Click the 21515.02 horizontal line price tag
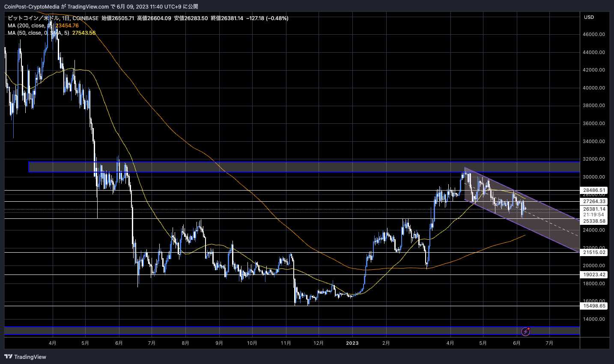The width and height of the screenshot is (614, 364). pos(594,252)
